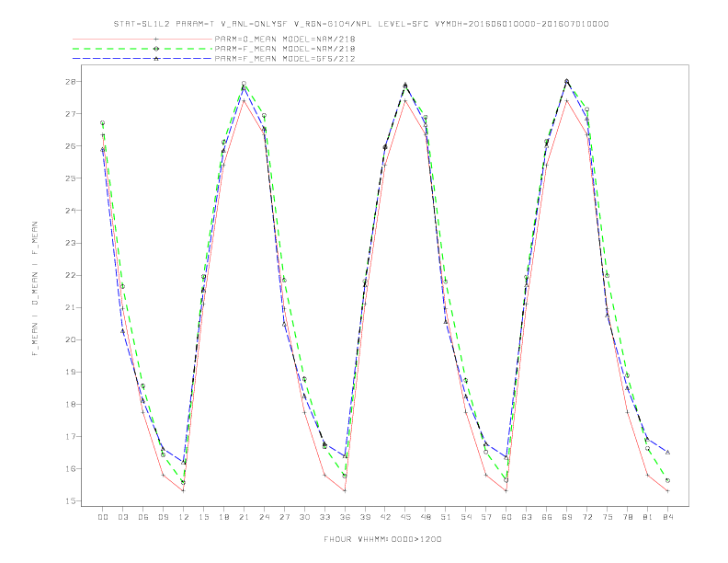Image resolution: width=728 pixels, height=563 pixels.
Task: Click x-axis forecast hour label 09
Action: tap(163, 517)
